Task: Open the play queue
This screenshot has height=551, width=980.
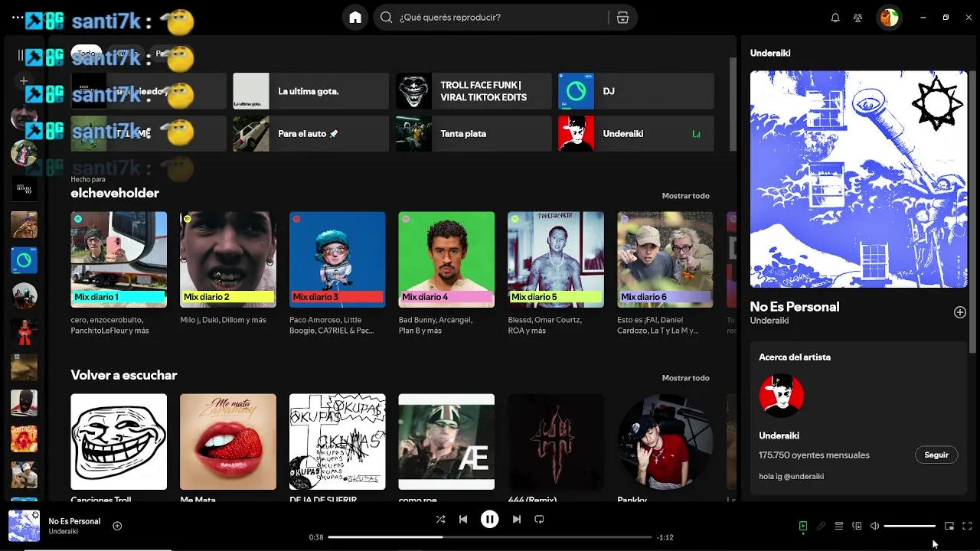Action: click(x=839, y=526)
